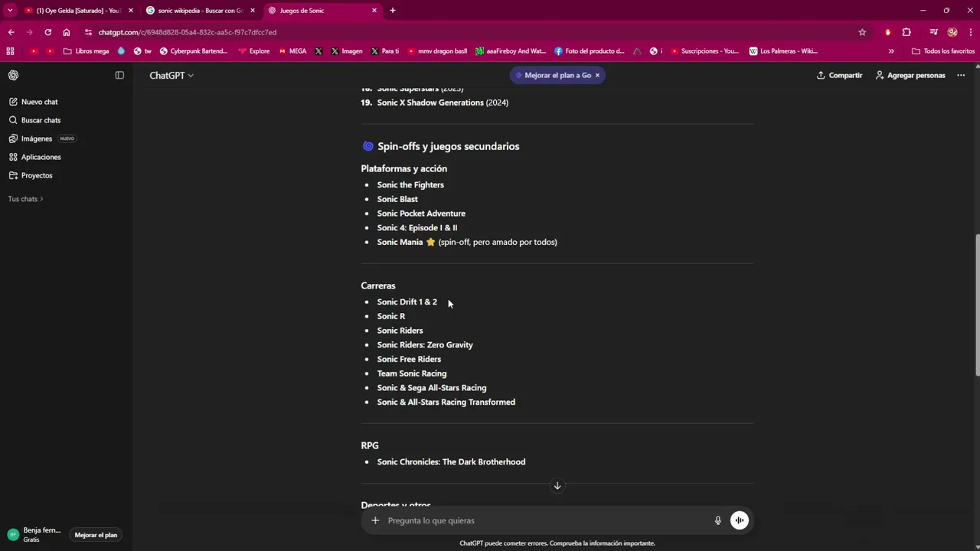Screen dimensions: 980x551
Task: Open the aaaFireboy And Wat... bookmark
Action: [x=511, y=51]
